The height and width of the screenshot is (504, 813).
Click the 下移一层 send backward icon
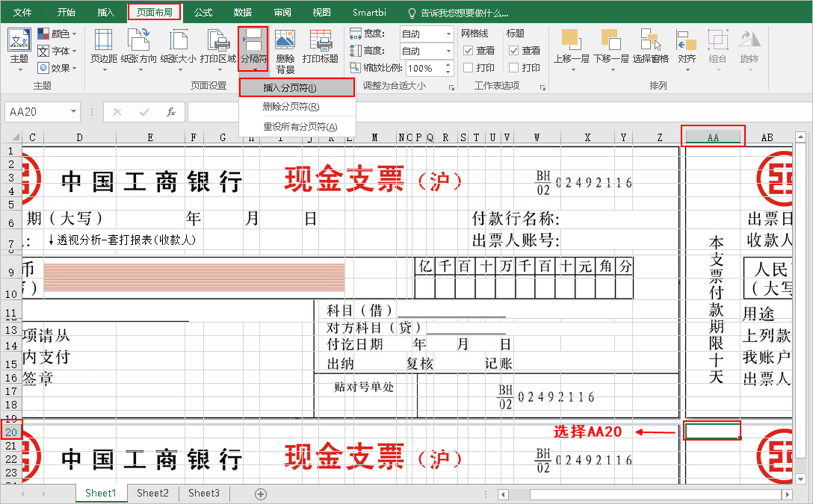(610, 40)
